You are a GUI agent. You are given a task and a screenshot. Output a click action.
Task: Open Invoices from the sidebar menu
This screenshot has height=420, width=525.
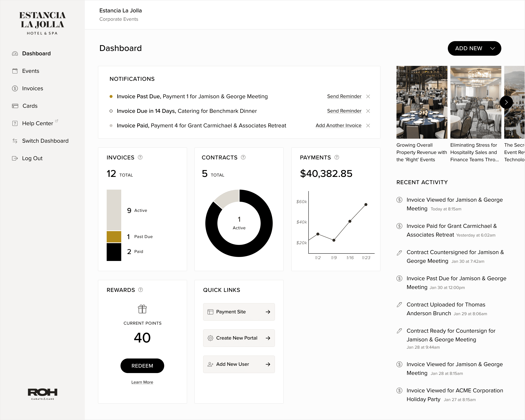click(x=32, y=88)
